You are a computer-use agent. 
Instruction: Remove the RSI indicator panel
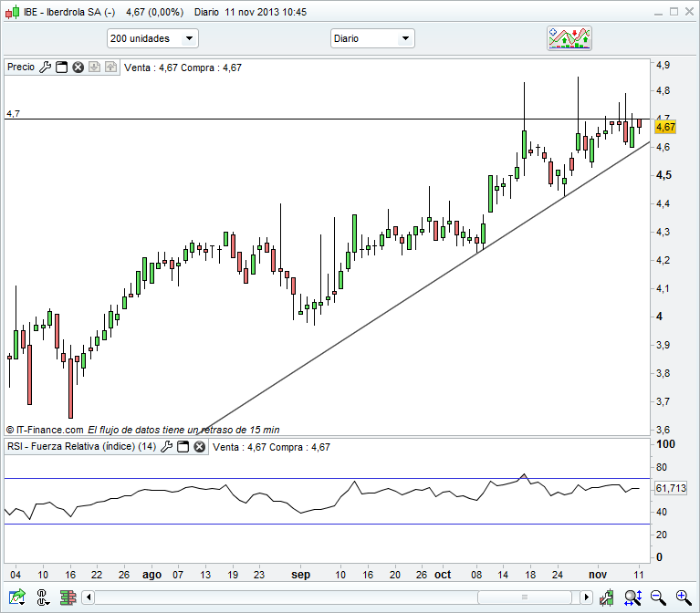199,447
